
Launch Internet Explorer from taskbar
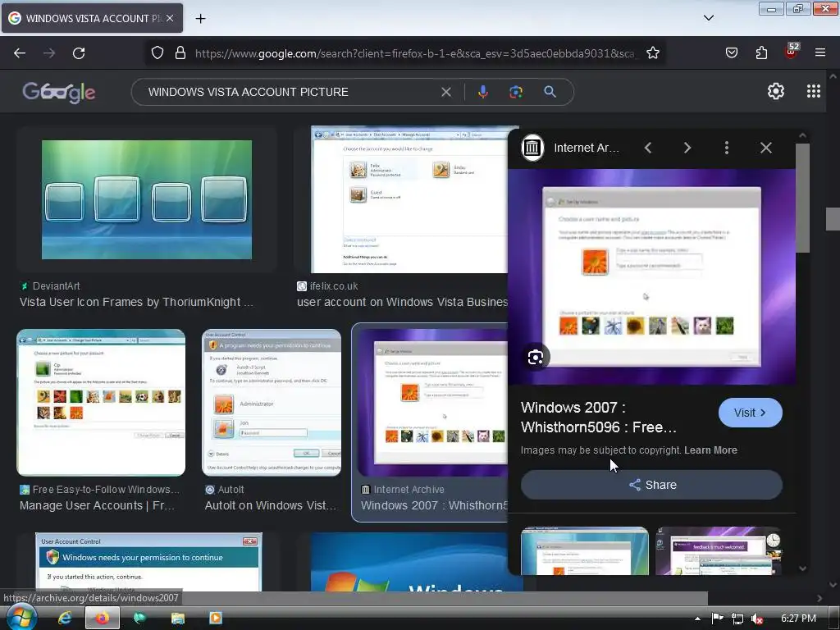(65, 619)
